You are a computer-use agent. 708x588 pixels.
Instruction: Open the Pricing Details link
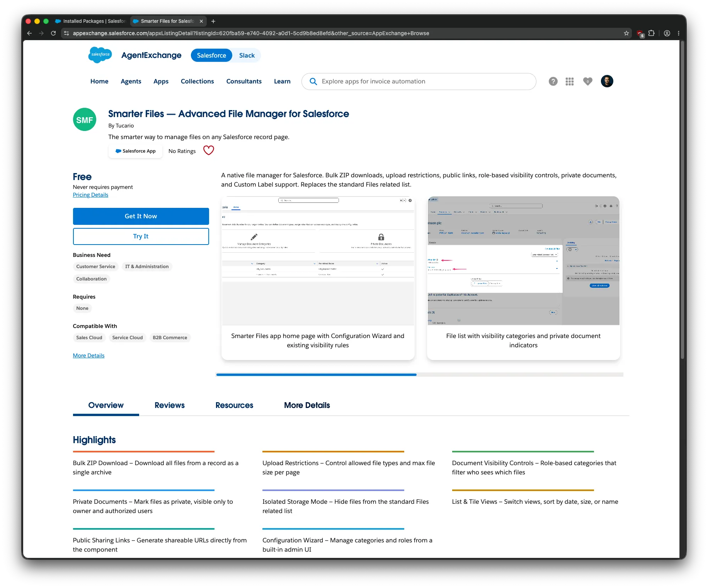coord(90,195)
